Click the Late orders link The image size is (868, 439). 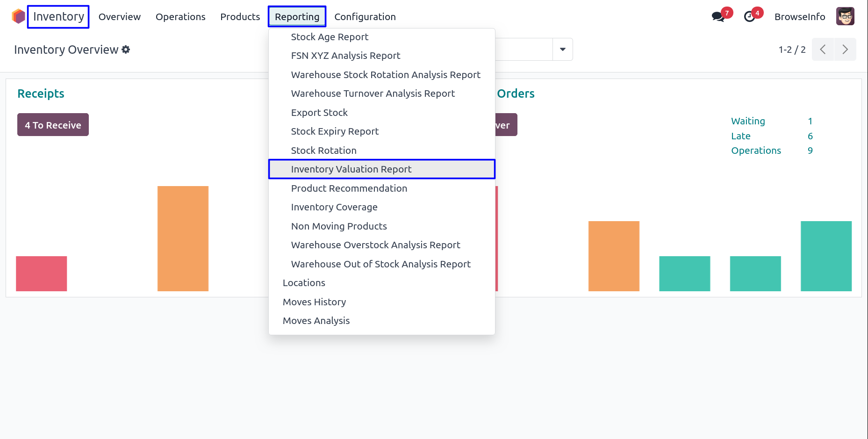pyautogui.click(x=741, y=136)
